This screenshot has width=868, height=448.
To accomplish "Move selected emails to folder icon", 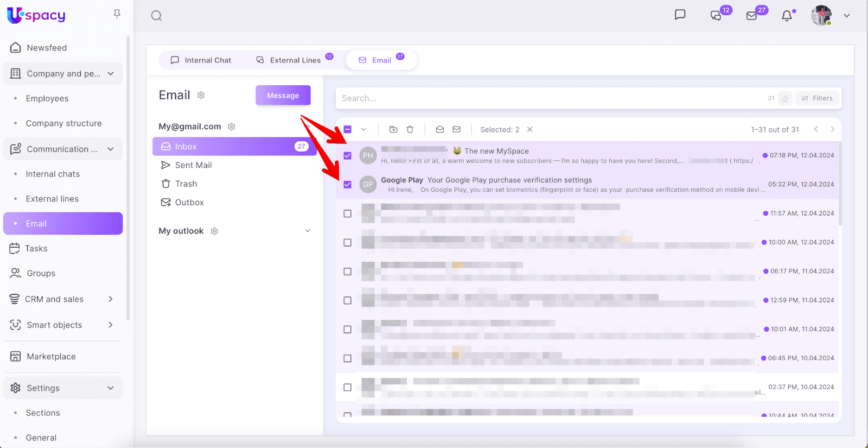I will [x=393, y=129].
